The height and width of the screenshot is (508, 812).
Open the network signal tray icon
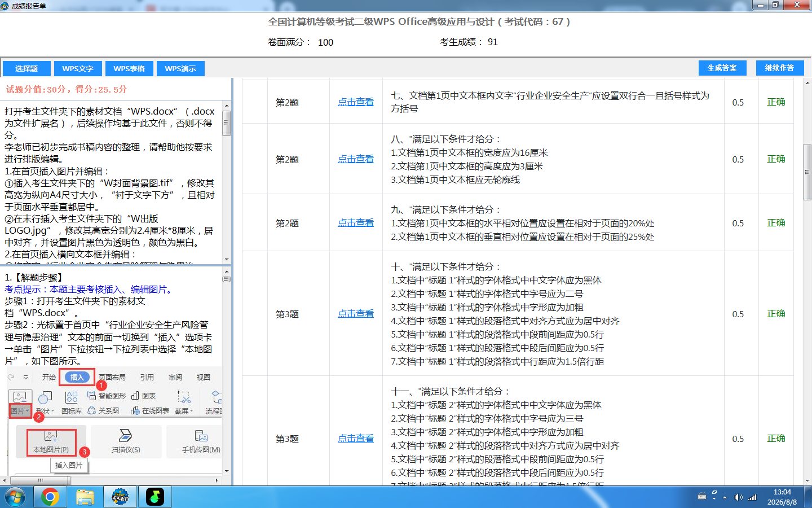pos(752,497)
